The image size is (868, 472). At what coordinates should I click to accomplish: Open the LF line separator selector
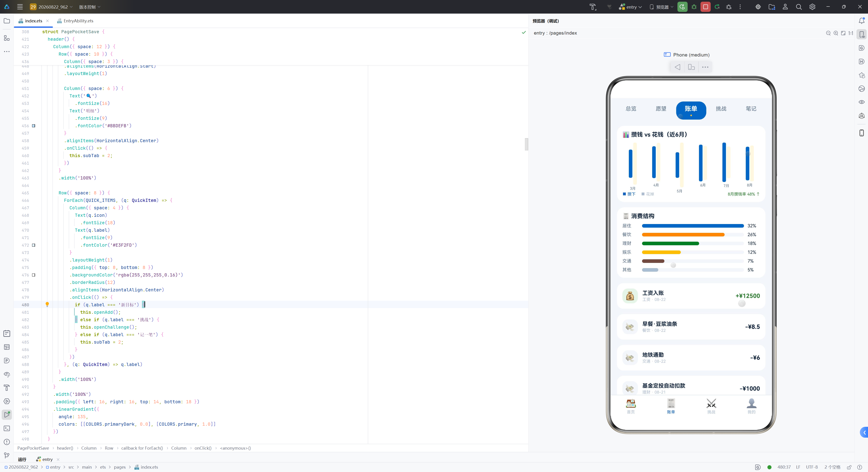pos(798,467)
